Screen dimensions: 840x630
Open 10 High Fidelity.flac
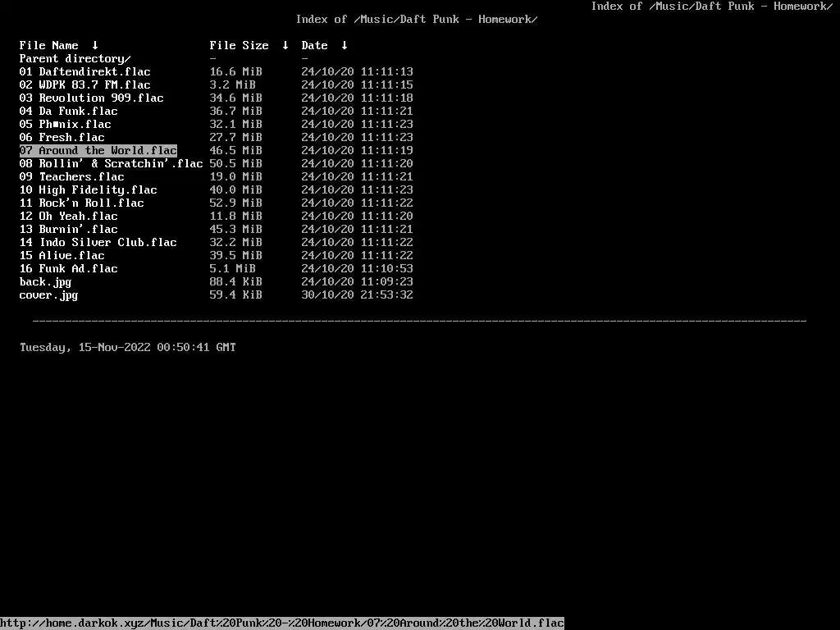(88, 189)
